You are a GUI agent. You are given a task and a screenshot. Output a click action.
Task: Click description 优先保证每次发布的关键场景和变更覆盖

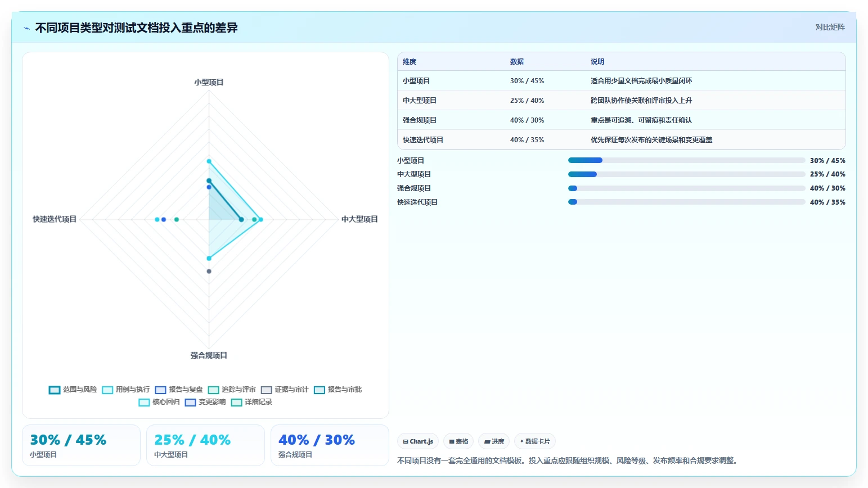(x=651, y=140)
